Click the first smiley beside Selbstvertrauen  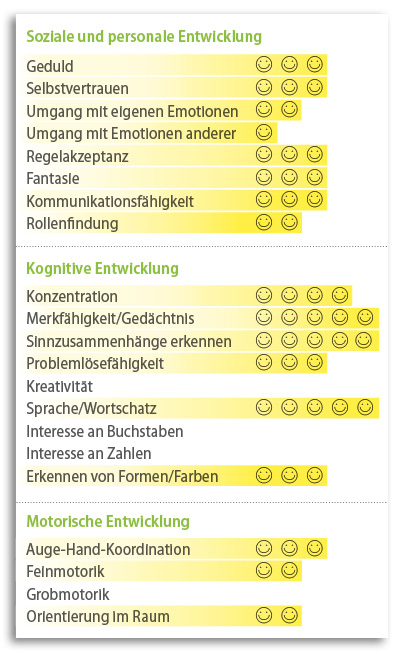coord(264,87)
